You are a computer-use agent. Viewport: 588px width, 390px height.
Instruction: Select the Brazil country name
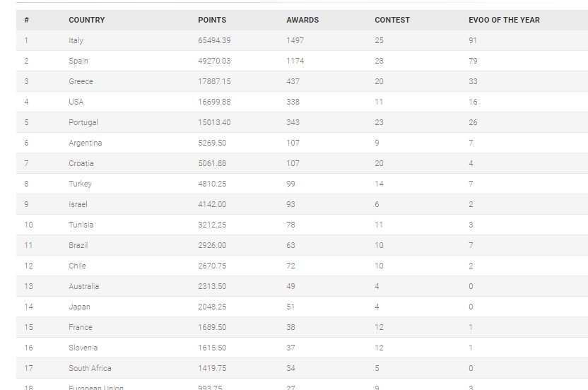tap(78, 245)
